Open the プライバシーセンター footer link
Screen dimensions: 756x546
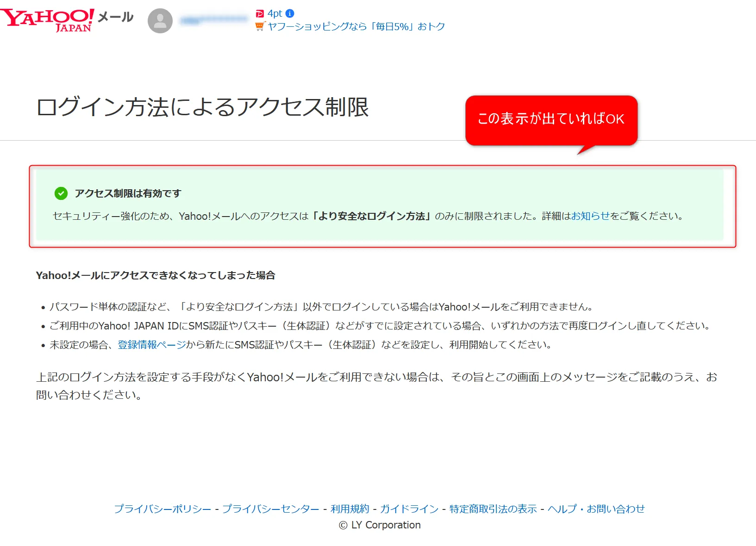271,509
